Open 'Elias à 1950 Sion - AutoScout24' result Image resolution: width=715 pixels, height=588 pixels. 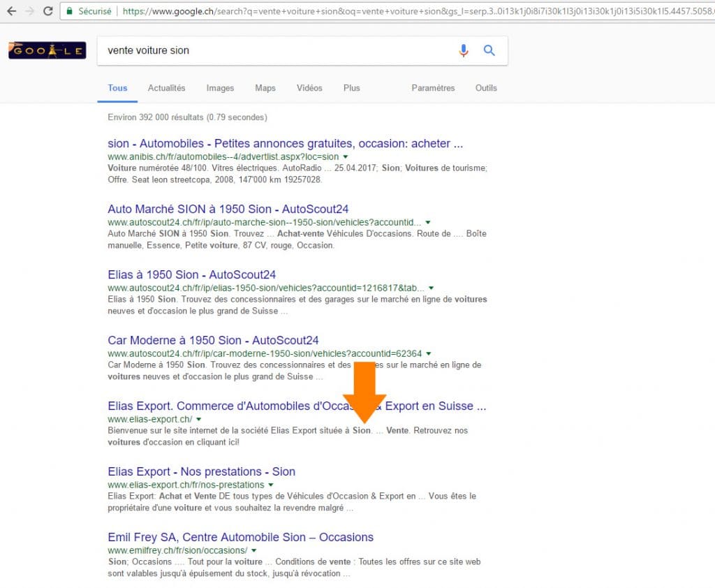[x=191, y=274]
